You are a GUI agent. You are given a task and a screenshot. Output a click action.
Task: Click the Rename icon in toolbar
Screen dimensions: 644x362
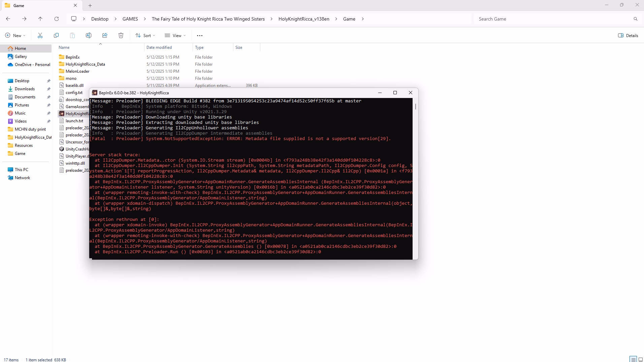pyautogui.click(x=89, y=35)
